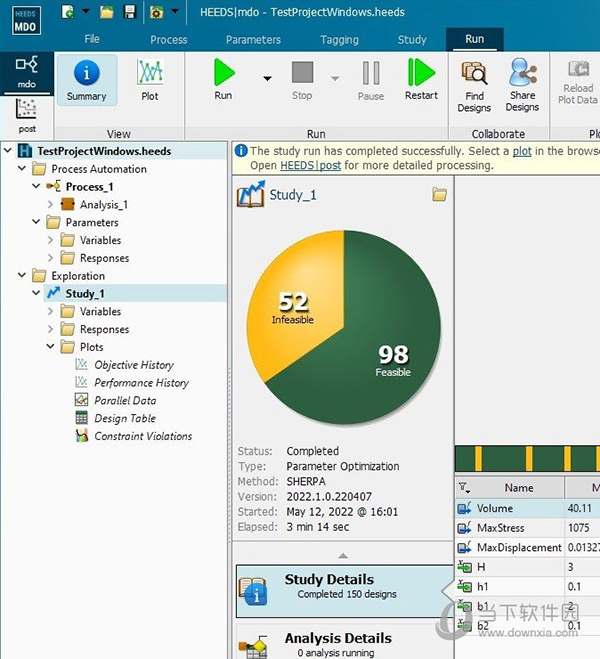Collapse the Plots folder under Study_1

pos(50,346)
